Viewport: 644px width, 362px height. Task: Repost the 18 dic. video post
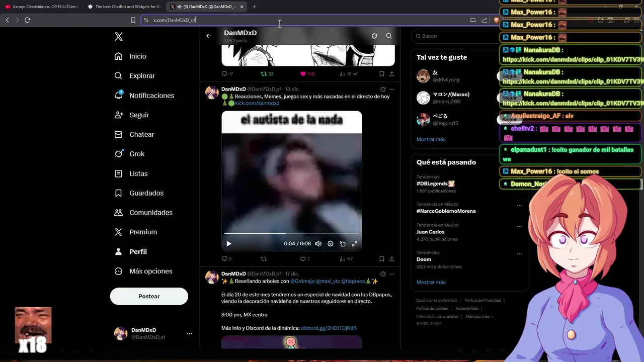click(264, 259)
